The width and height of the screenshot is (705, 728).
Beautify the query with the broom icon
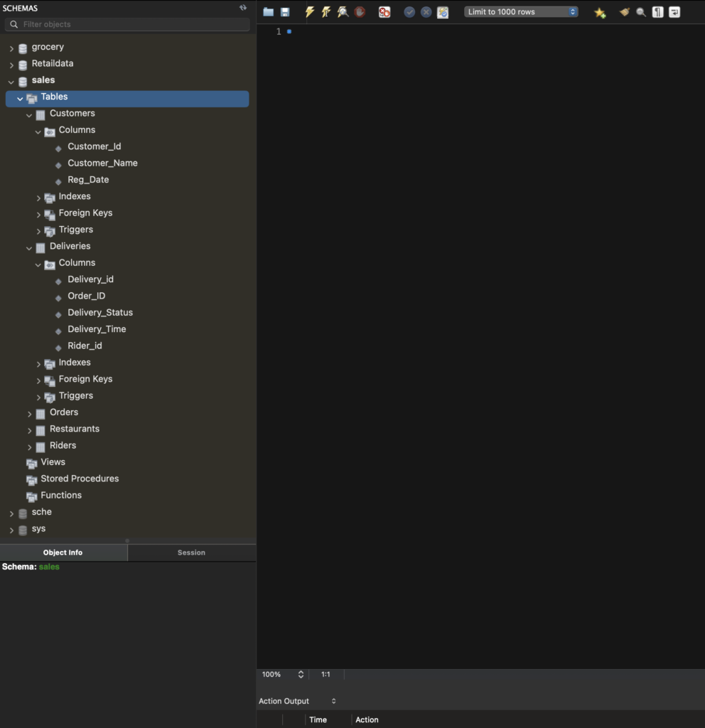624,12
